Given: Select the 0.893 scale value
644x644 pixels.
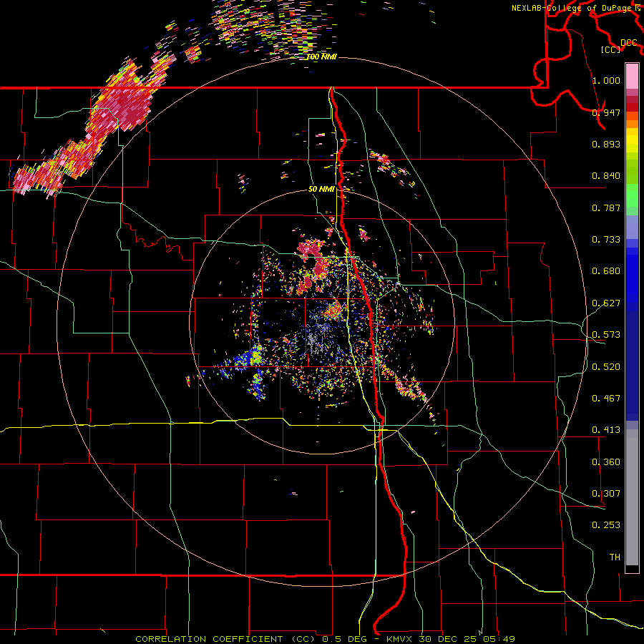Looking at the screenshot, I should [x=606, y=144].
